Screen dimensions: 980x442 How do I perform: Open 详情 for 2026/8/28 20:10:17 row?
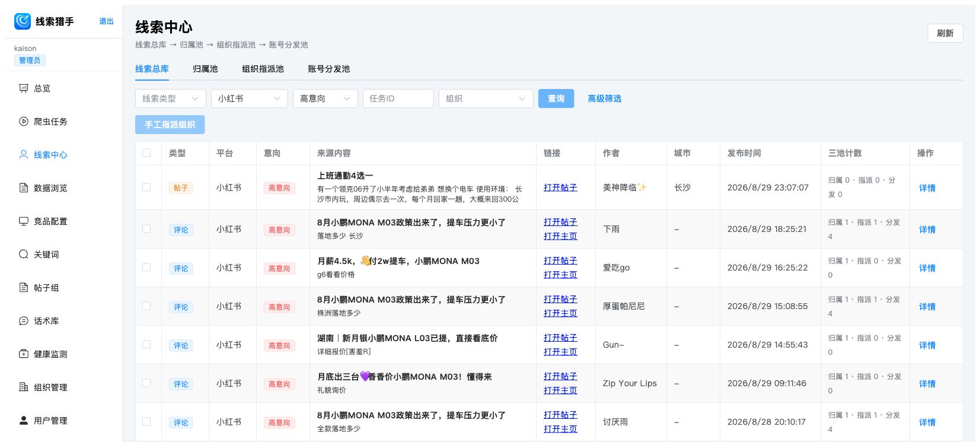[x=927, y=422]
